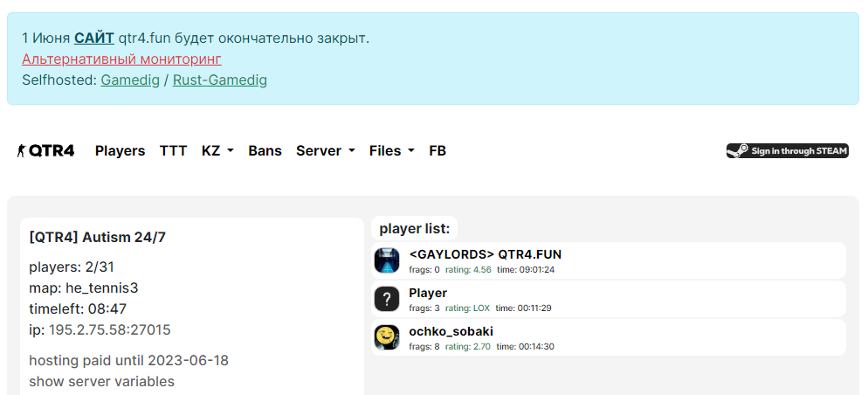Open profile of Player
The height and width of the screenshot is (395, 868).
[428, 293]
